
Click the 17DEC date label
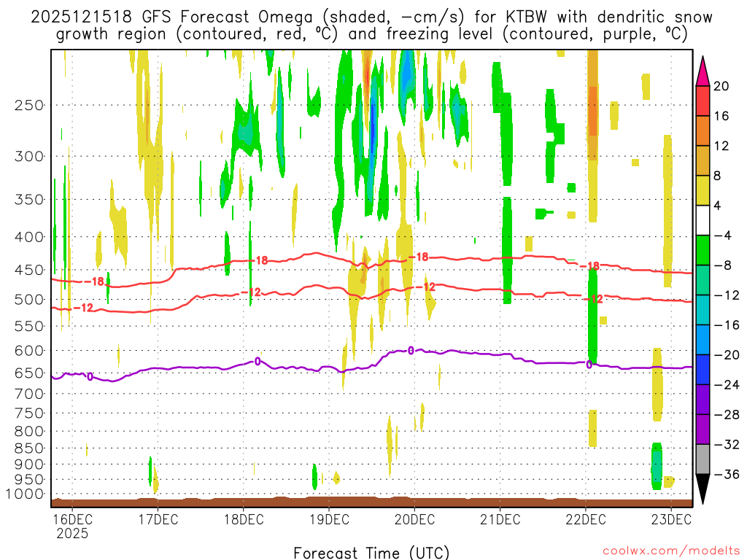tap(158, 519)
